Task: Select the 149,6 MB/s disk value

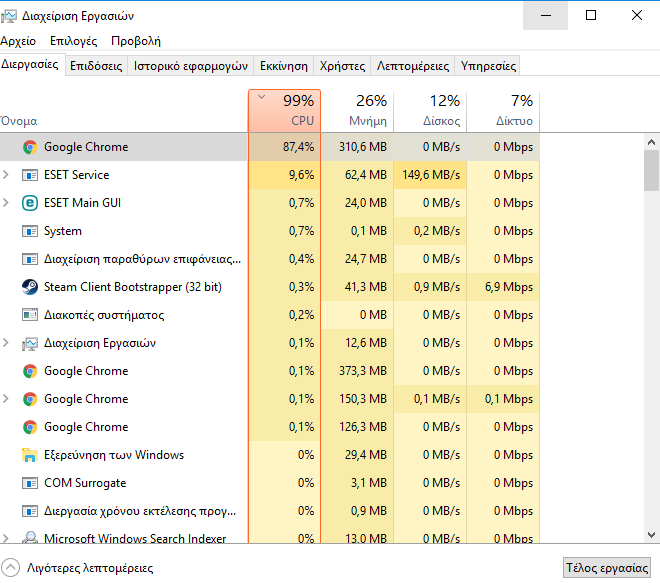Action: click(430, 175)
